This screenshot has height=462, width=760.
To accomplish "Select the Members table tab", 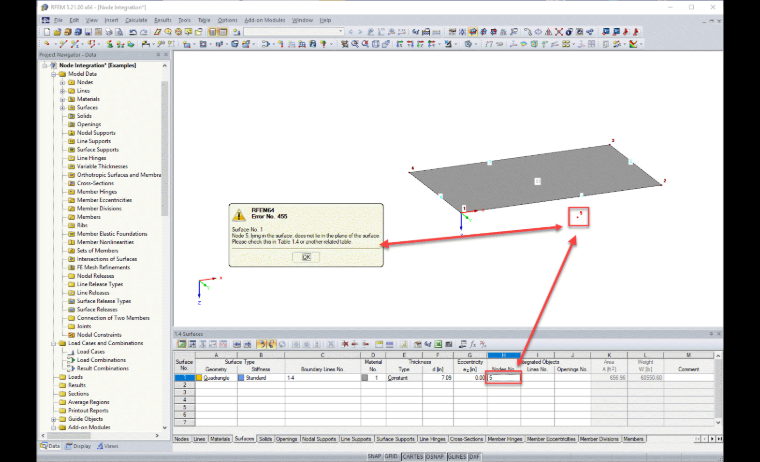I will pyautogui.click(x=633, y=439).
